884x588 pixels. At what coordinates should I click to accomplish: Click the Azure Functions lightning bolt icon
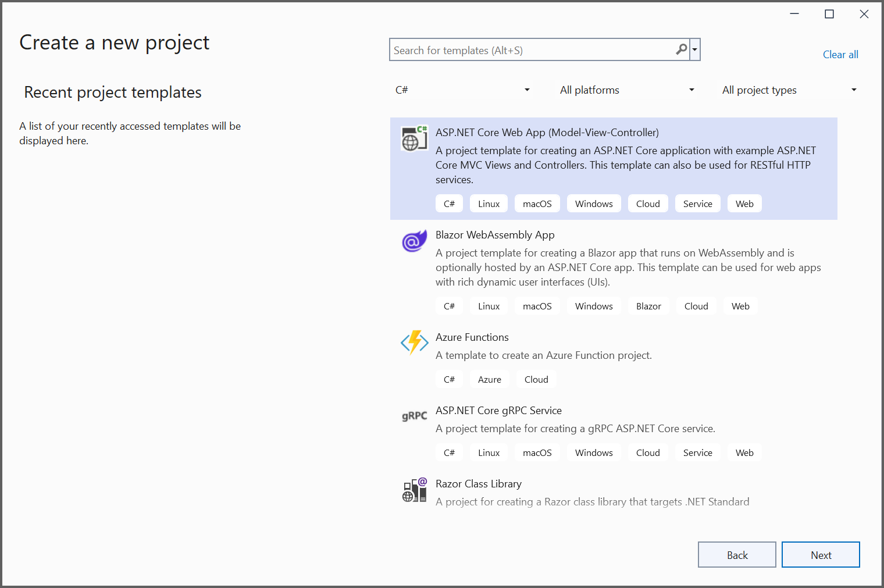pos(414,343)
